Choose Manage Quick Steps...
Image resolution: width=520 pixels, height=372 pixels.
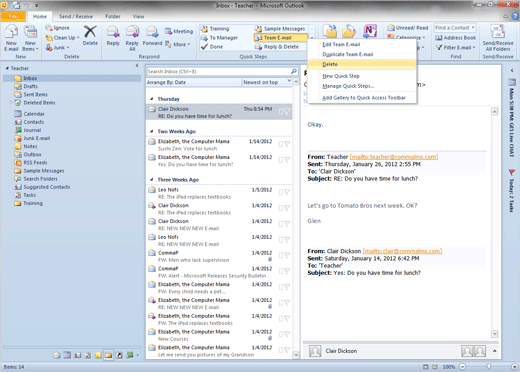362,86
